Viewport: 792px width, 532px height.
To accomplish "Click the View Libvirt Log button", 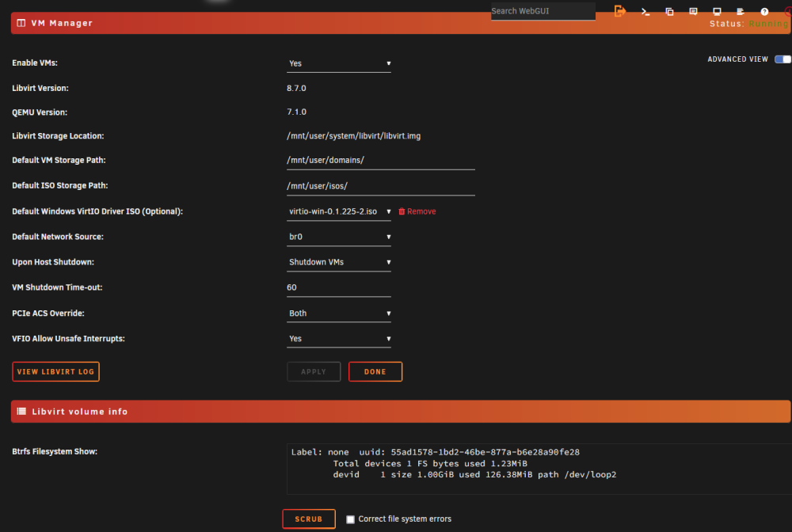I will [x=55, y=371].
